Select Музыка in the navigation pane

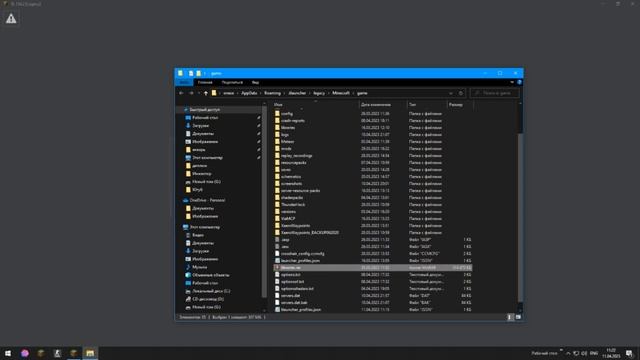click(x=199, y=267)
